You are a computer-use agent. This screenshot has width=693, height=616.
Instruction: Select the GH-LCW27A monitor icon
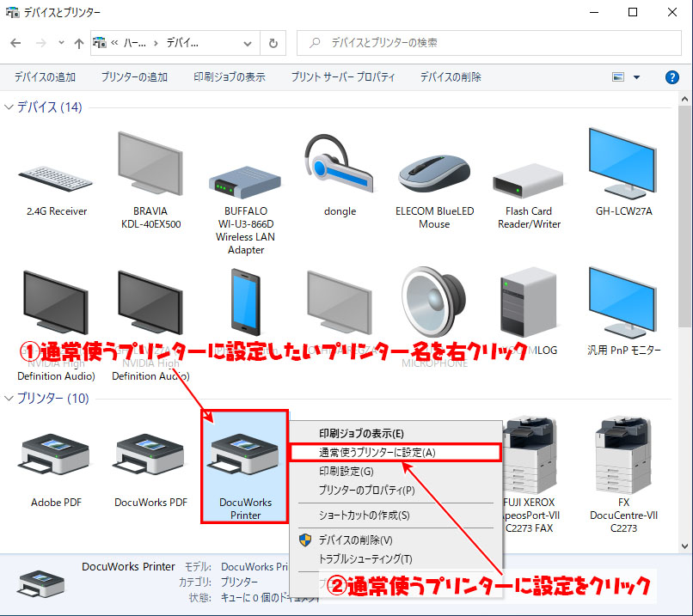622,163
